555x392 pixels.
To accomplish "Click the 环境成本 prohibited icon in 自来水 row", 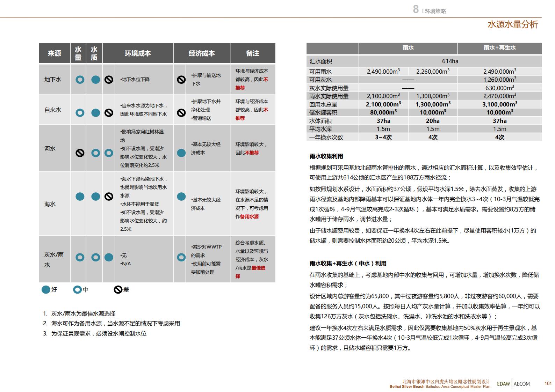I will (x=109, y=113).
